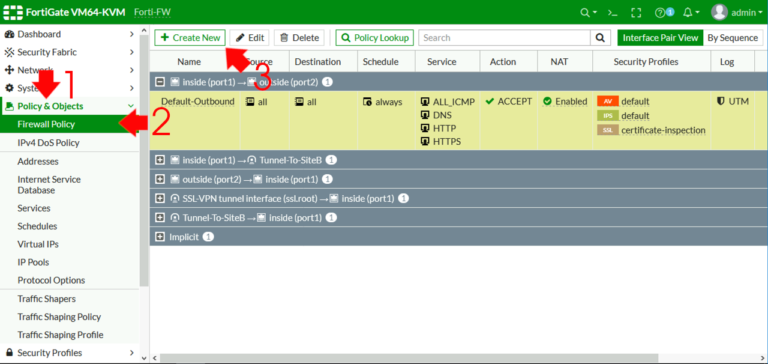Open Firewall Policy menu item
Screen dimensions: 768x364
pyautogui.click(x=70, y=124)
